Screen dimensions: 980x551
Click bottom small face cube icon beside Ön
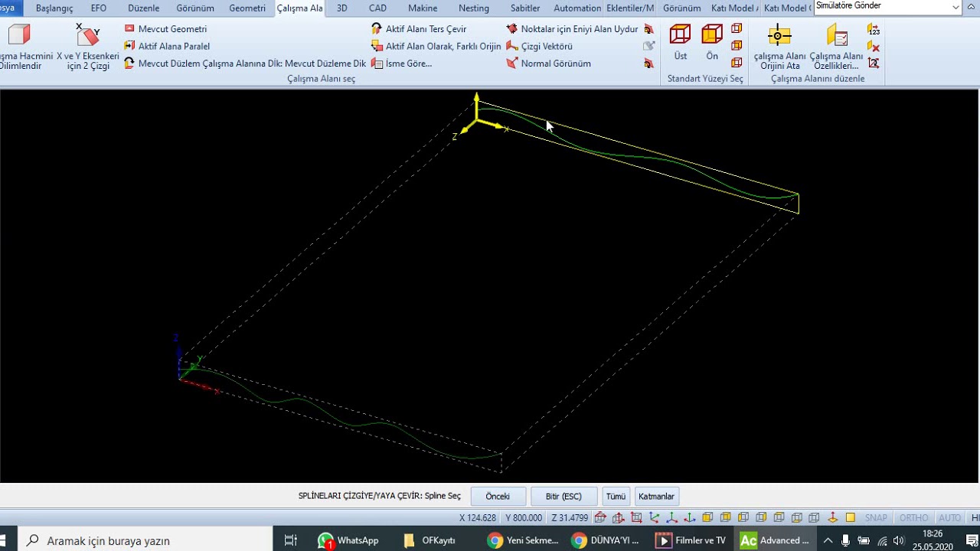click(737, 64)
